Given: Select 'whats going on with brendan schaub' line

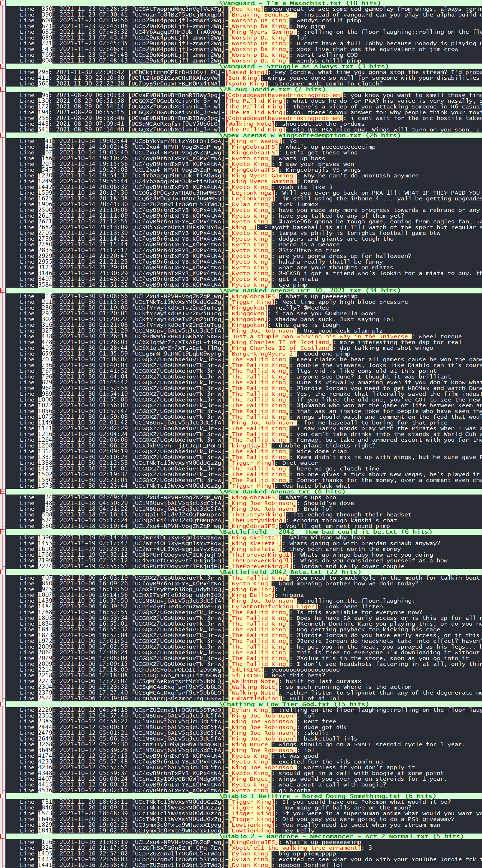Looking at the screenshot, I should pyautogui.click(x=244, y=543).
